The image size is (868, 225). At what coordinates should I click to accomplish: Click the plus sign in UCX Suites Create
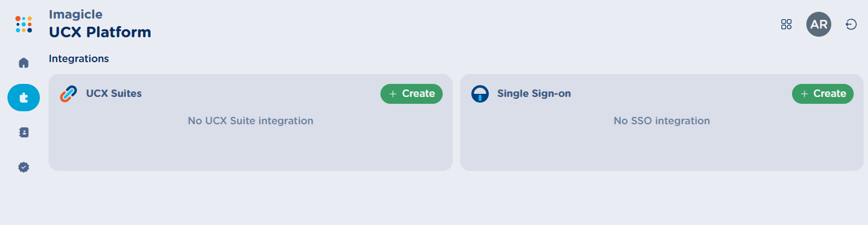(x=393, y=94)
